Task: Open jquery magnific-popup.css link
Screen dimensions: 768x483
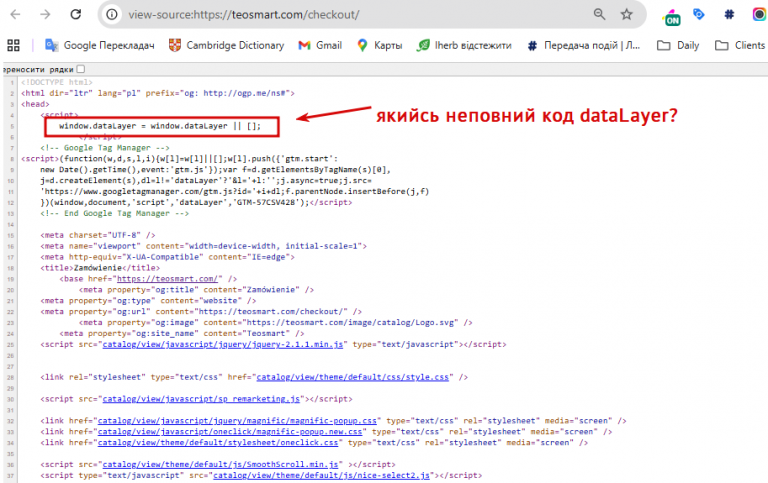Action: [237, 421]
